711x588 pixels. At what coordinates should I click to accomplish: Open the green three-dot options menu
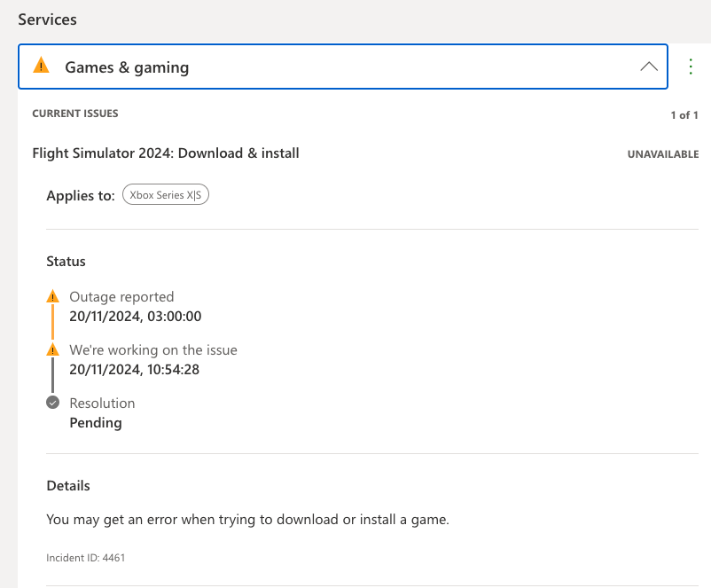pos(690,67)
